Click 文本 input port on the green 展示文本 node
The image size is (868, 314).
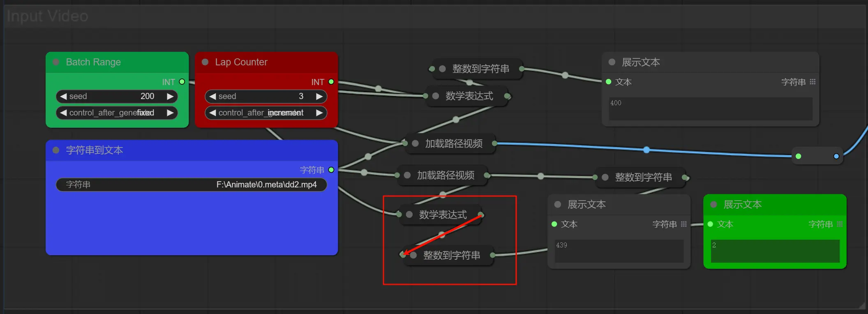tap(710, 224)
